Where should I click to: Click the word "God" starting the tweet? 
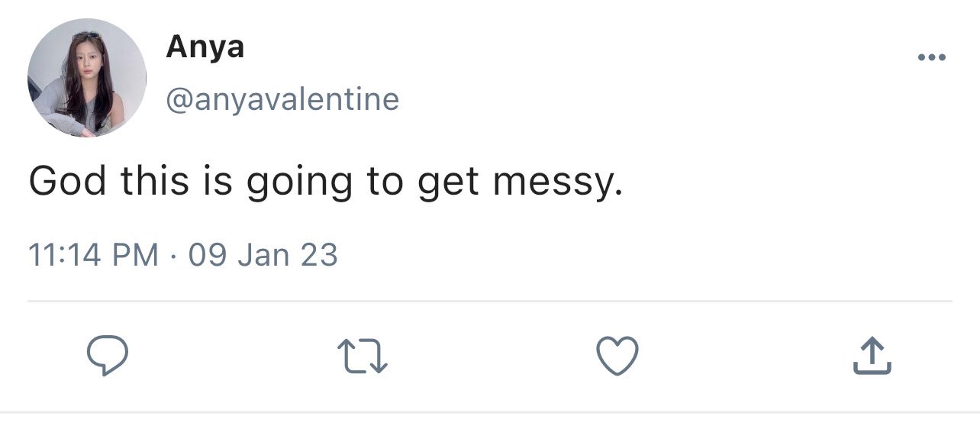(67, 181)
